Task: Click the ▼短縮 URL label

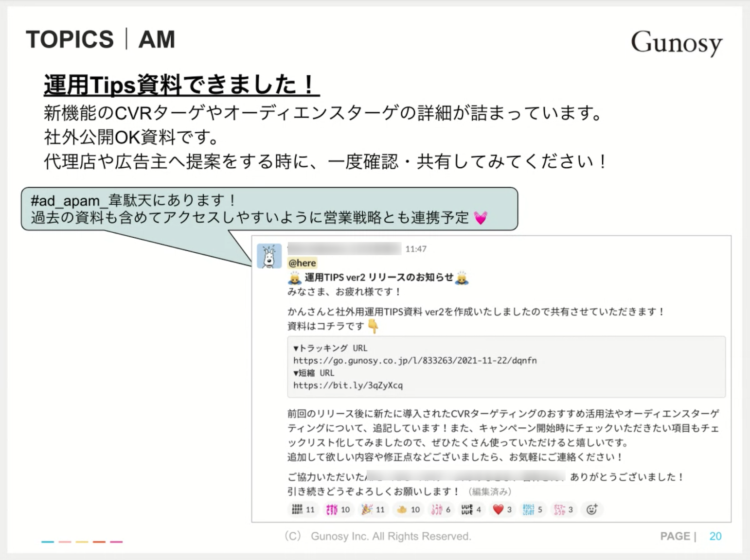Action: tap(314, 373)
